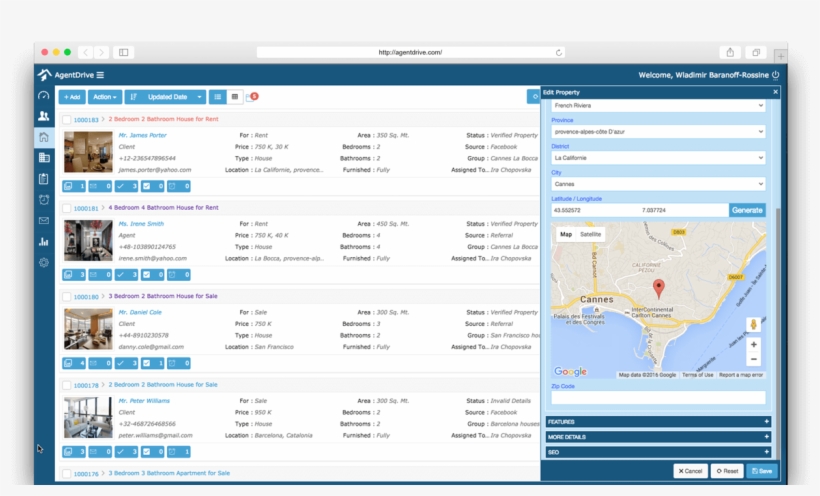This screenshot has height=496, width=820.
Task: Click the refresh icon left of Edit Property panel
Action: [x=534, y=97]
